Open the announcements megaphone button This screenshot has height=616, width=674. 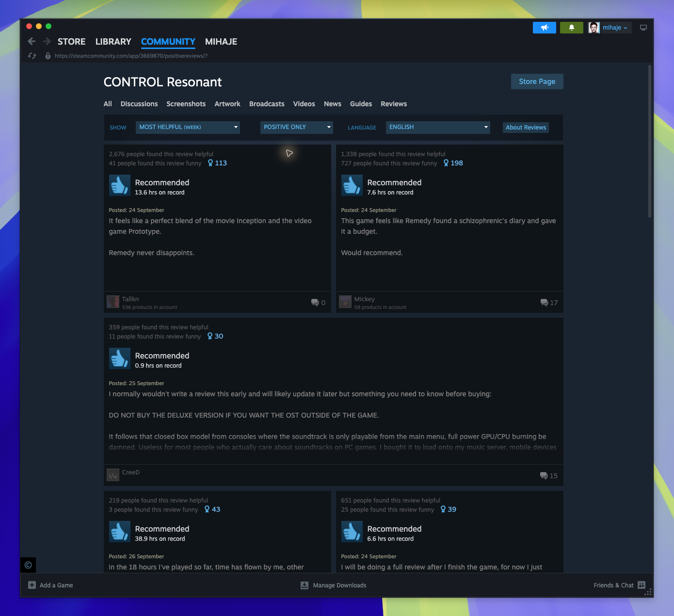click(x=545, y=28)
